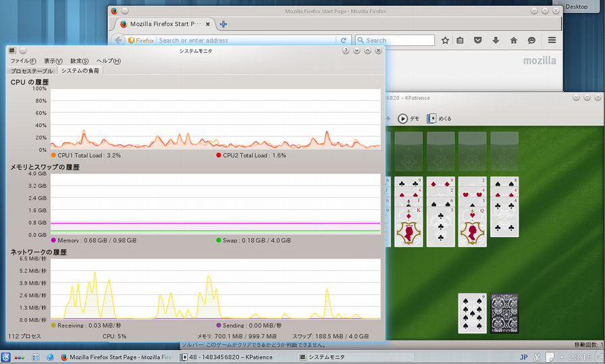Click the Firefox bookmark star icon
This screenshot has height=364, width=605.
[445, 41]
